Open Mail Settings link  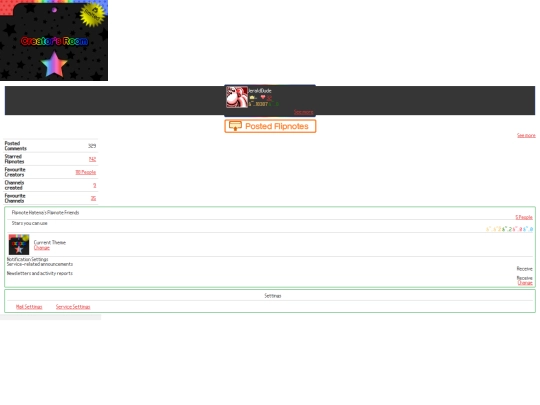(x=29, y=307)
